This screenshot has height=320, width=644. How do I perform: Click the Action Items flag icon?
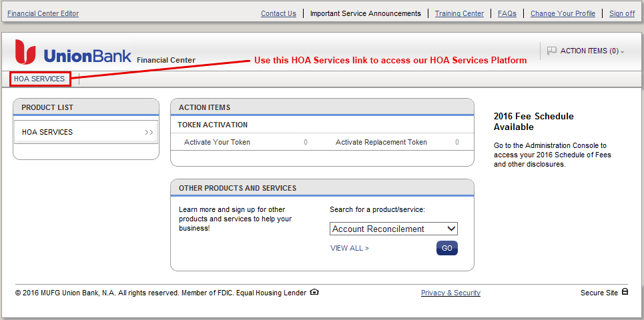pyautogui.click(x=552, y=51)
